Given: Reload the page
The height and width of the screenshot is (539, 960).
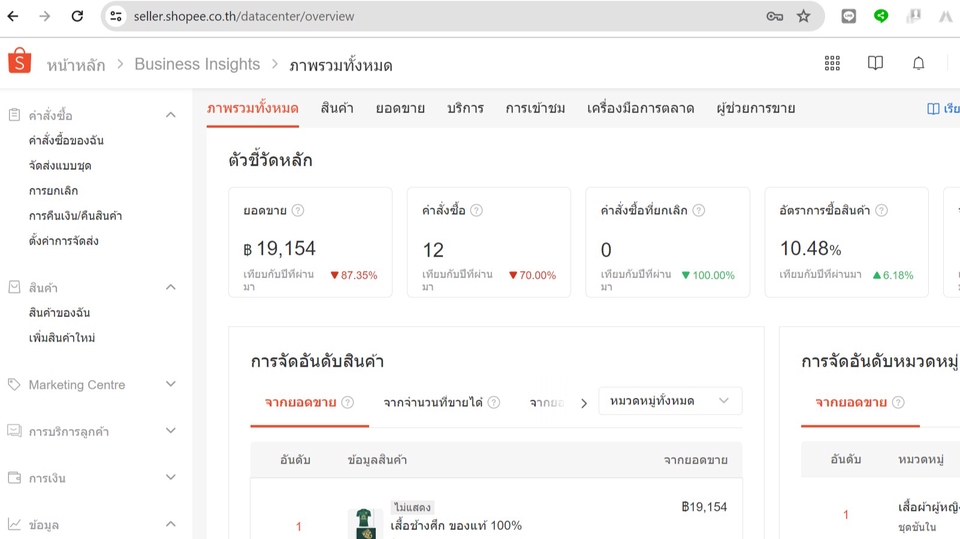Looking at the screenshot, I should [77, 17].
